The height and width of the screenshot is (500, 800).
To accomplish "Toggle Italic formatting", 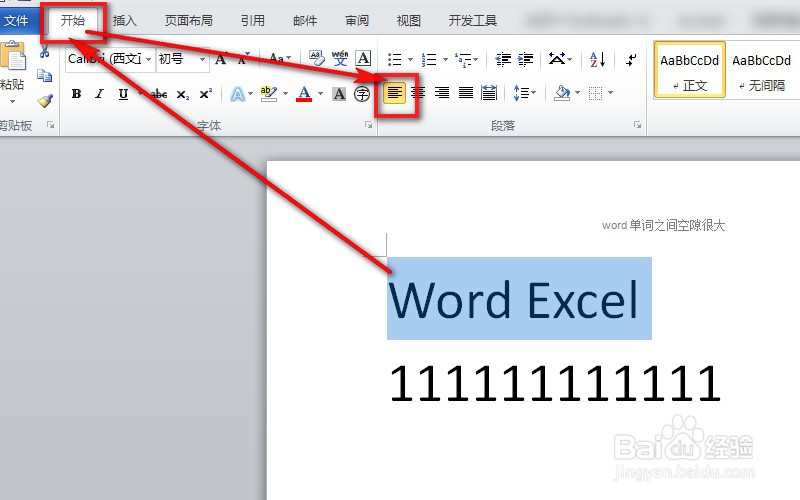I will coord(99,94).
